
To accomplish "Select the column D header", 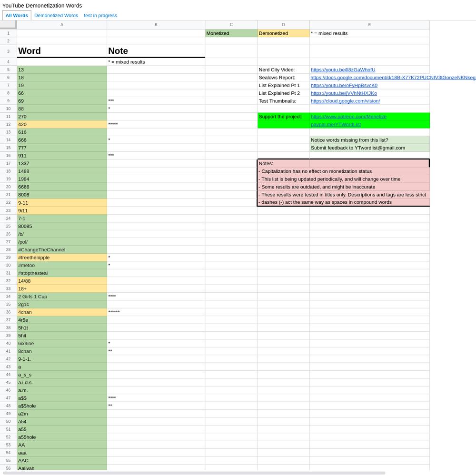I will pyautogui.click(x=284, y=25).
